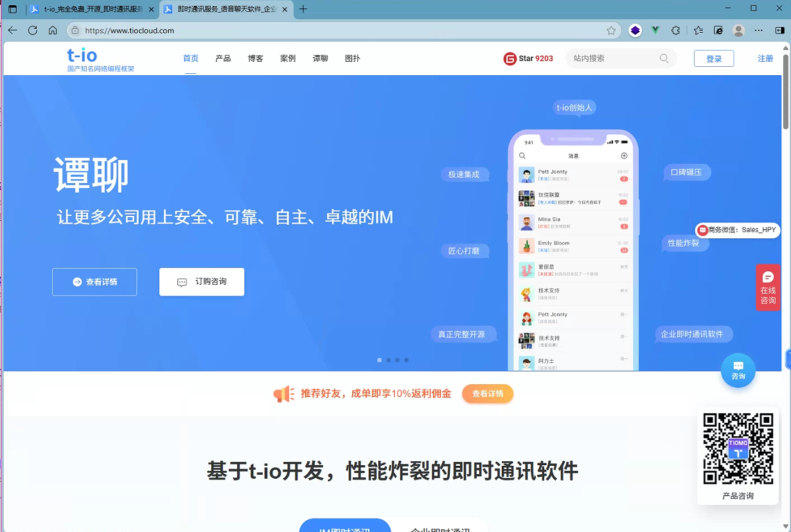Open the browser home page icon
The height and width of the screenshot is (532, 791).
point(53,30)
